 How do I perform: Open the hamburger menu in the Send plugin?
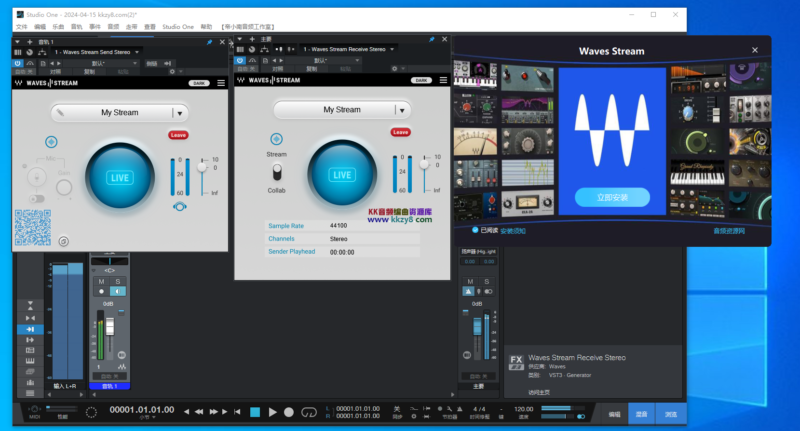(x=221, y=83)
